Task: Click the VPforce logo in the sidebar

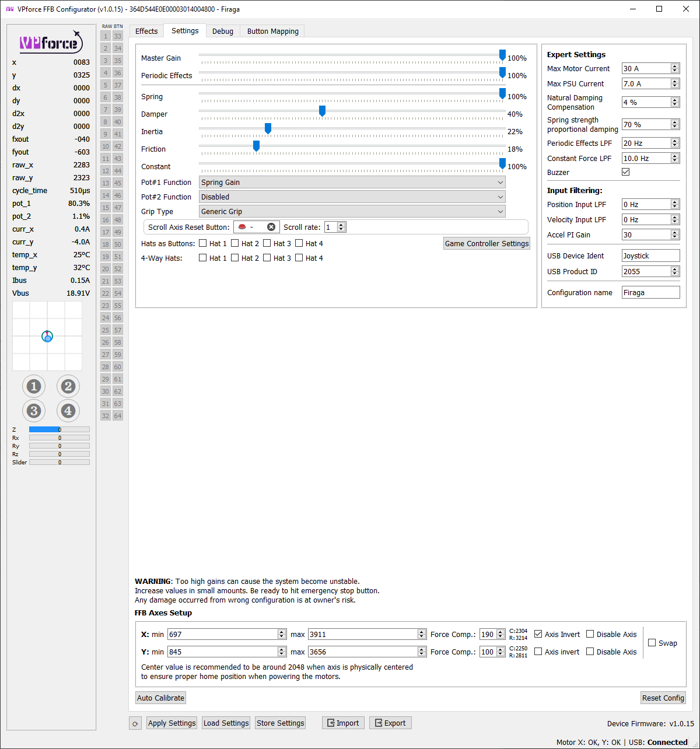Action: [x=51, y=42]
